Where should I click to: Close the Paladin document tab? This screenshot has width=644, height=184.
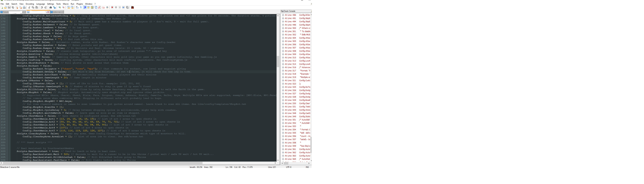[x=25, y=12]
